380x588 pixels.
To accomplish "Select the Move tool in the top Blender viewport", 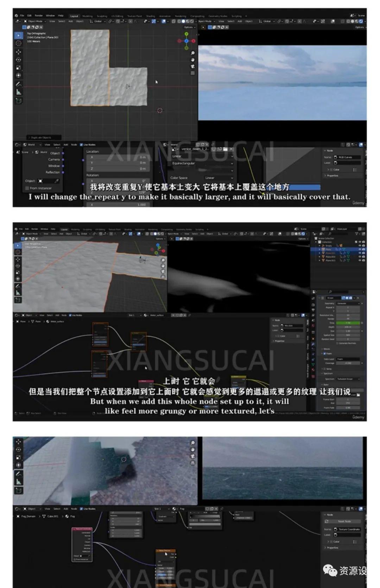I will [19, 52].
